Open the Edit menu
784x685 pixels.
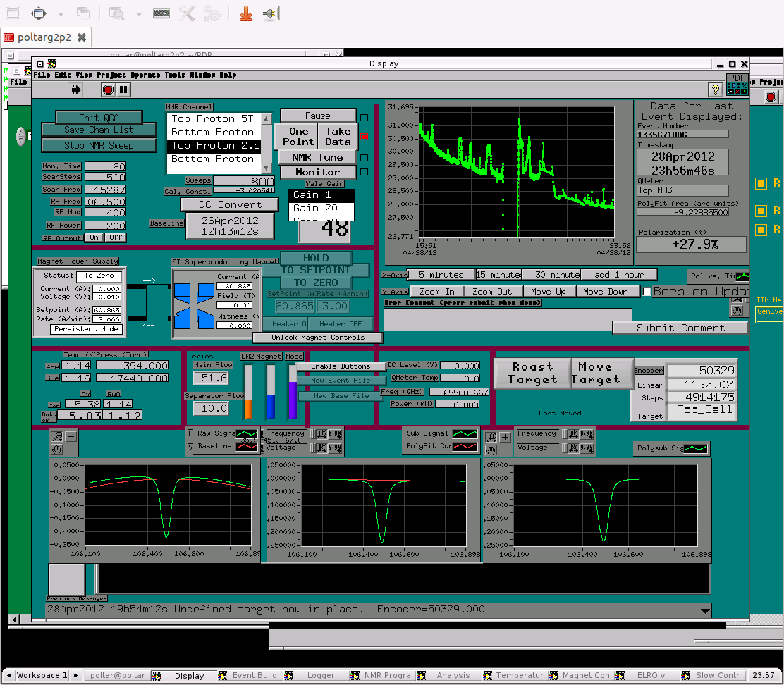point(63,75)
